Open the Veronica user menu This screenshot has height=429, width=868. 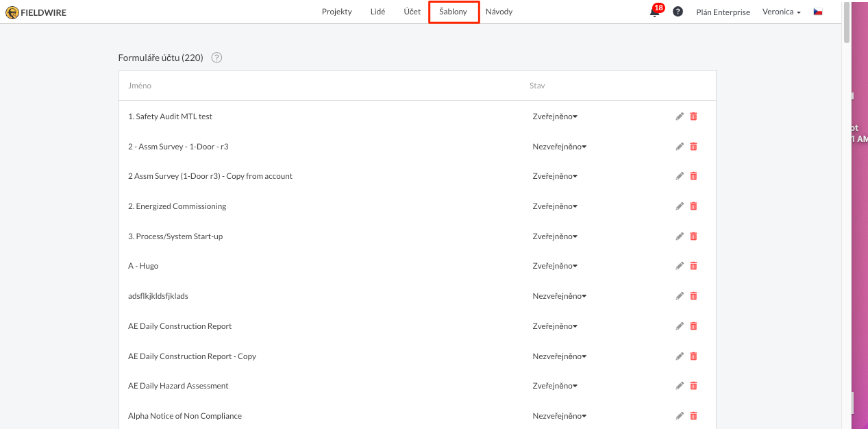(x=781, y=12)
